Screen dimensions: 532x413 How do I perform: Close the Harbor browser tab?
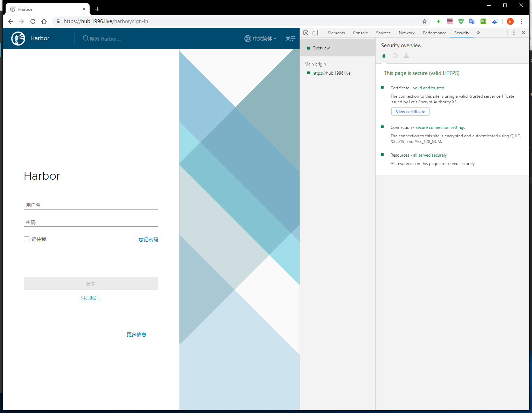point(84,9)
